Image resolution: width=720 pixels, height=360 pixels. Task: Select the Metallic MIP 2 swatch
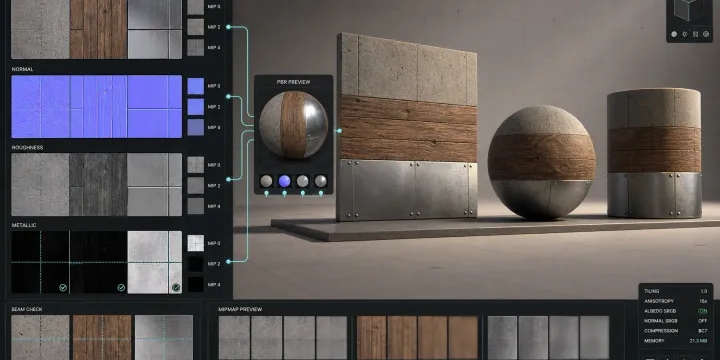point(196,264)
